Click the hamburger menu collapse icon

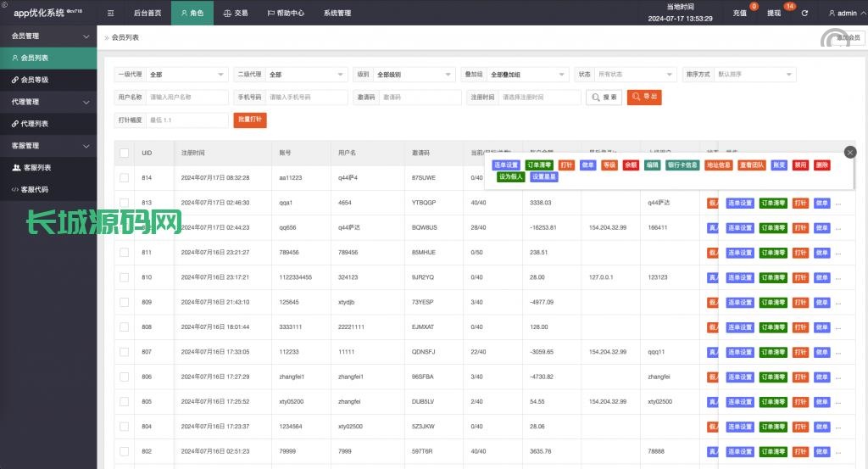111,14
